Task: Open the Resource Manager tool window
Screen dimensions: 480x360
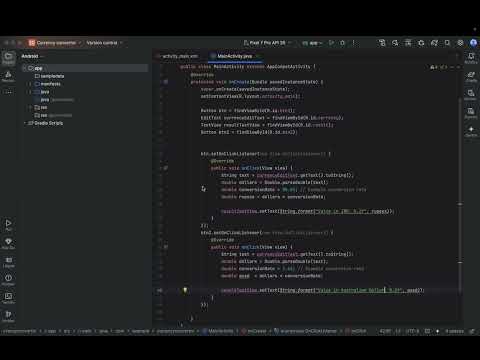Action: pyautogui.click(x=8, y=76)
